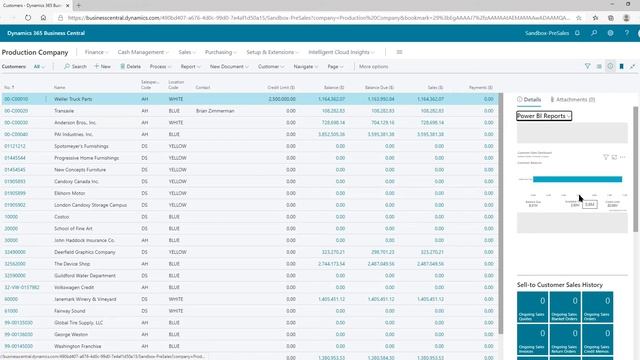Open the hamburger navigation menu icon
Viewport: 640px width, 360px height.
pyautogui.click(x=399, y=52)
